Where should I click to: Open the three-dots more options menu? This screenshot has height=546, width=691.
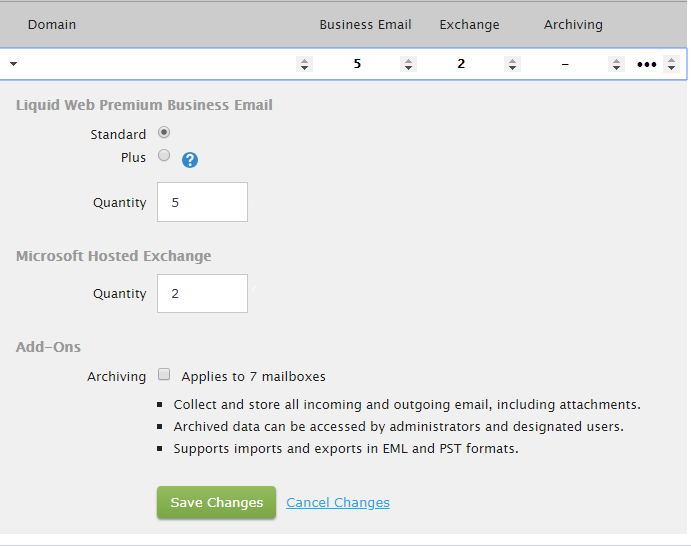[x=647, y=64]
